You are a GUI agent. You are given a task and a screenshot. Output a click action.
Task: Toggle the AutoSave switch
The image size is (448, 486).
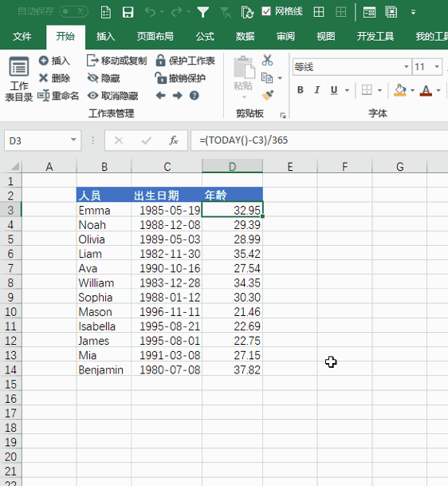[x=73, y=12]
